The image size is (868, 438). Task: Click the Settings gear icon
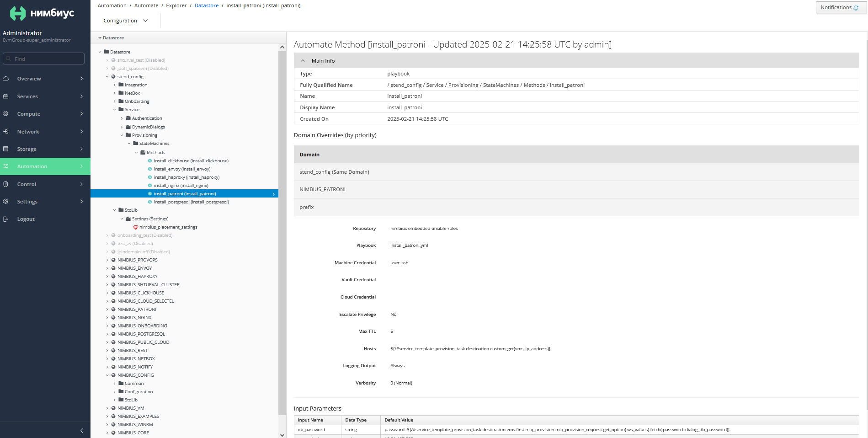pyautogui.click(x=6, y=202)
